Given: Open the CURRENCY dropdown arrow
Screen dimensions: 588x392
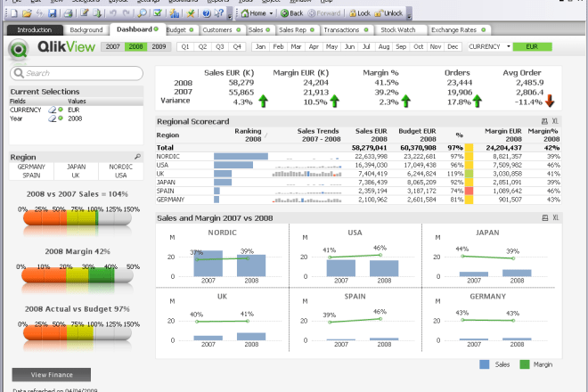Looking at the screenshot, I should [509, 46].
